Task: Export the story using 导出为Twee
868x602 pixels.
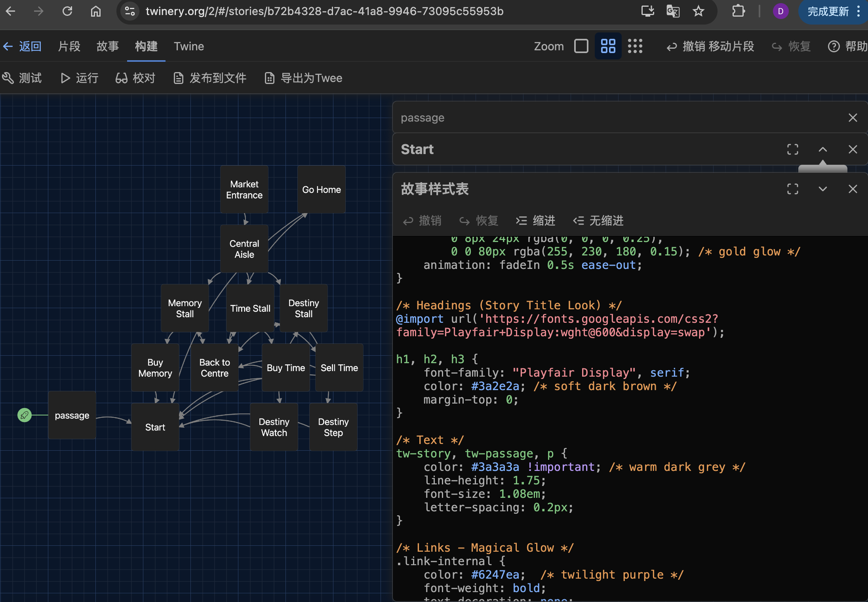Action: point(303,78)
